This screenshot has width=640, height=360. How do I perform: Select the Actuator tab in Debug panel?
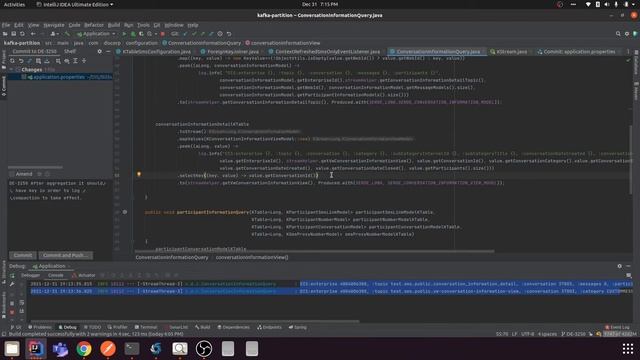click(84, 275)
